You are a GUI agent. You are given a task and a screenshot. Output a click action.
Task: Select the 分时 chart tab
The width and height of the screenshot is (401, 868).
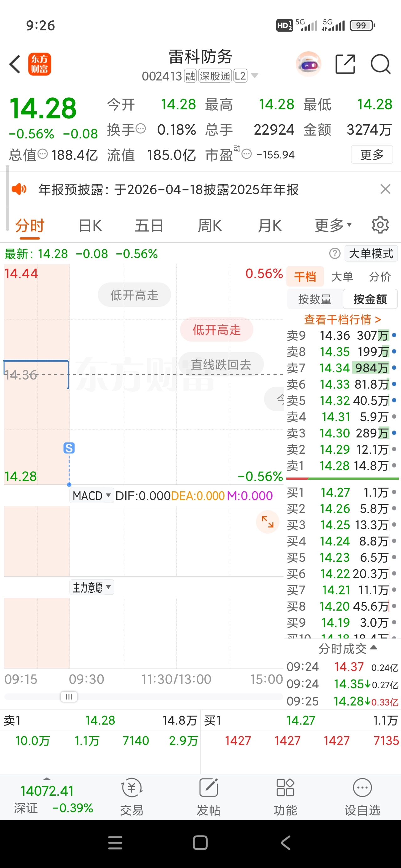pos(30,225)
